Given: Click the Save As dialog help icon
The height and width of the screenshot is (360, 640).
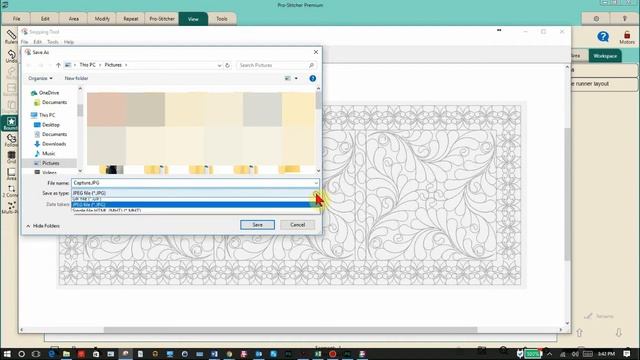Looking at the screenshot, I should click(x=313, y=78).
